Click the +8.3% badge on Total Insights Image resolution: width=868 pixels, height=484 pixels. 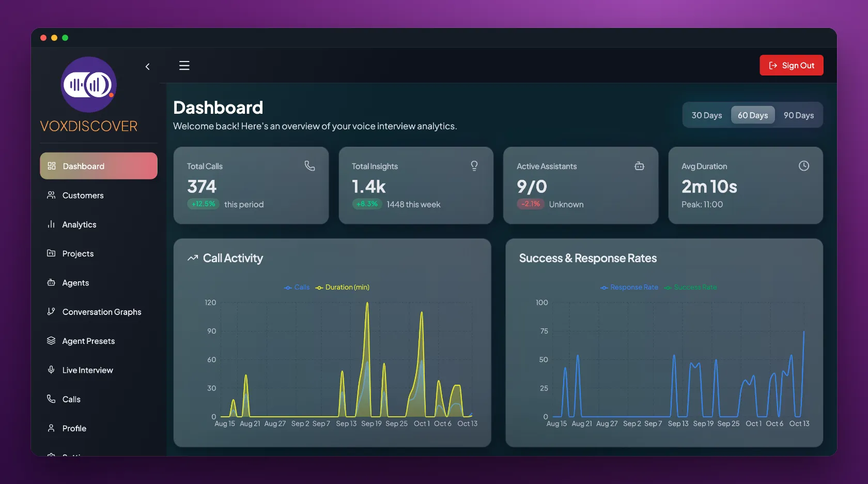pos(367,204)
